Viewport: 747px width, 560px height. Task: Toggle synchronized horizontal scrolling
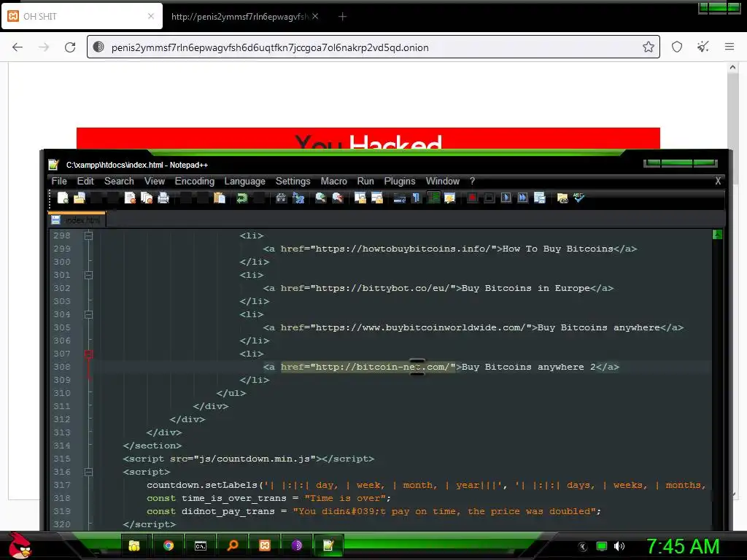tap(377, 198)
